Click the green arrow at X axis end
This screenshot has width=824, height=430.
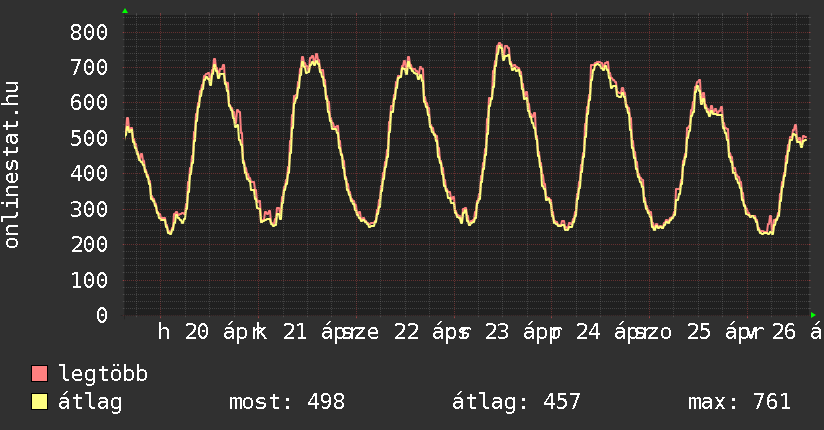[x=812, y=314]
